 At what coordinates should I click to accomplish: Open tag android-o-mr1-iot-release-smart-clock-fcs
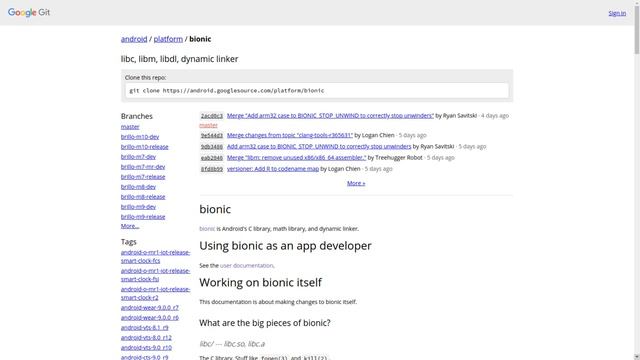pyautogui.click(x=155, y=256)
